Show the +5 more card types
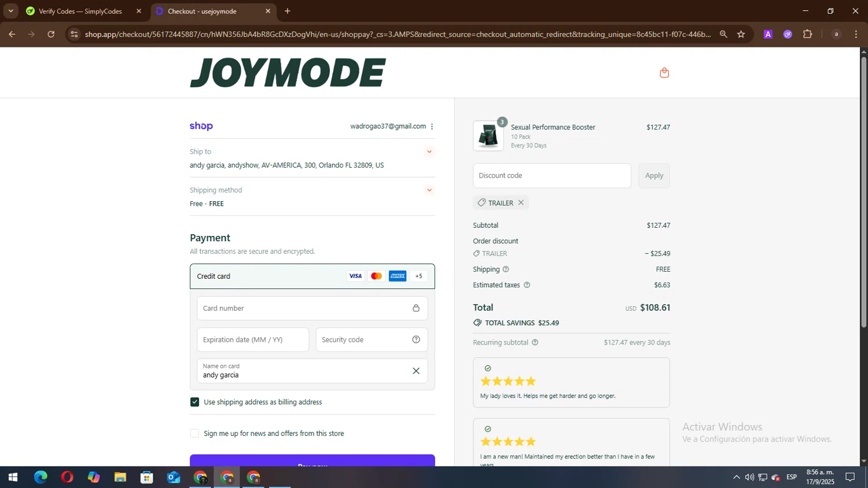868x488 pixels. [x=419, y=276]
